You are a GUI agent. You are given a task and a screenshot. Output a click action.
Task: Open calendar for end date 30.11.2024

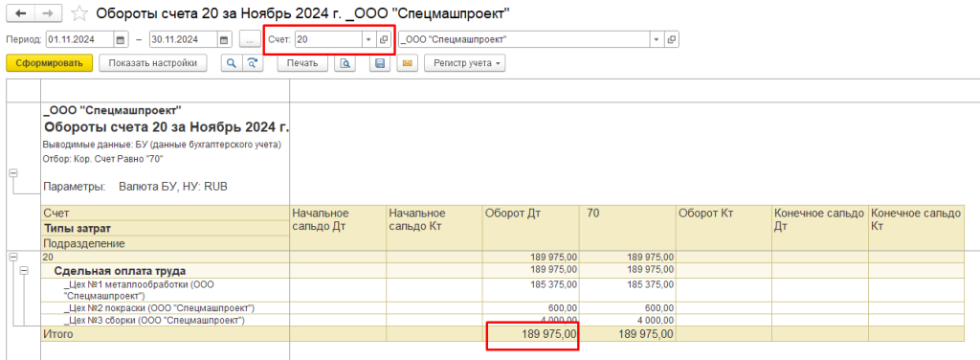pos(224,39)
